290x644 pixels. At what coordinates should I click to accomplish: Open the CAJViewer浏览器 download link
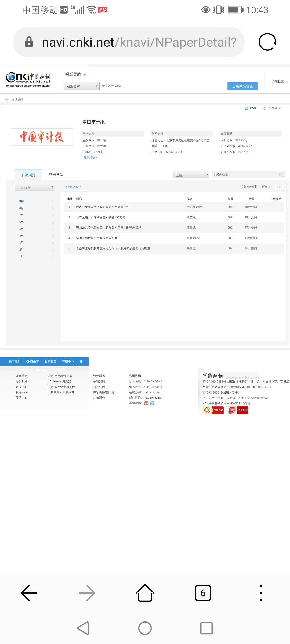point(59,381)
